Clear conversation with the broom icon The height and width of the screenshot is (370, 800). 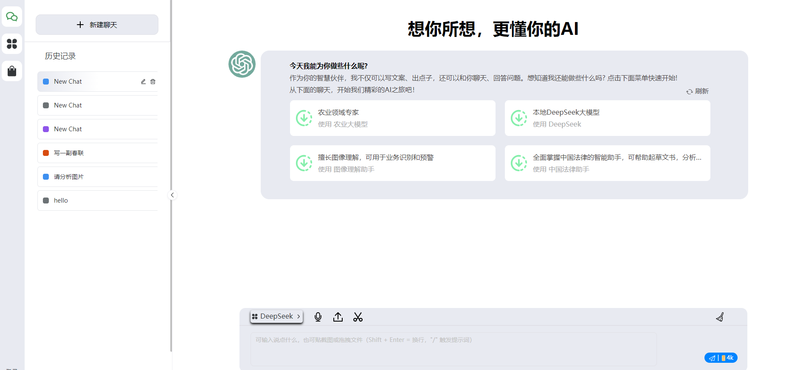tap(720, 317)
